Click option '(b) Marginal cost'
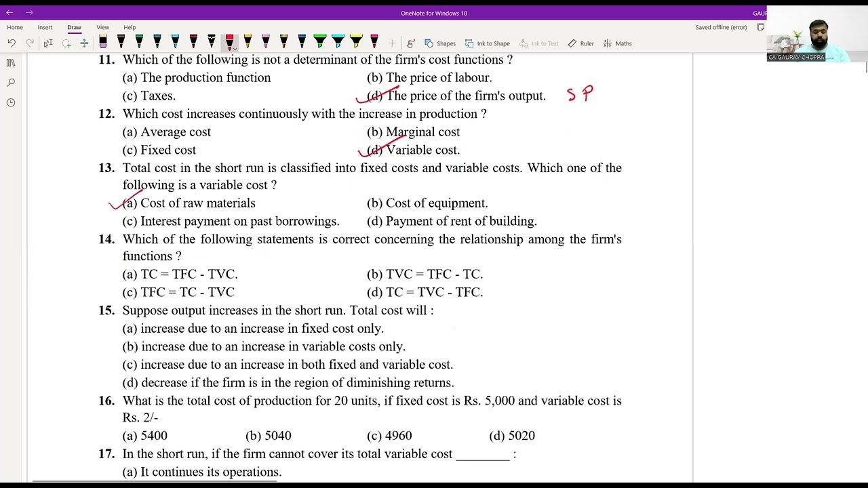Viewport: 868px width, 488px height. click(x=414, y=132)
